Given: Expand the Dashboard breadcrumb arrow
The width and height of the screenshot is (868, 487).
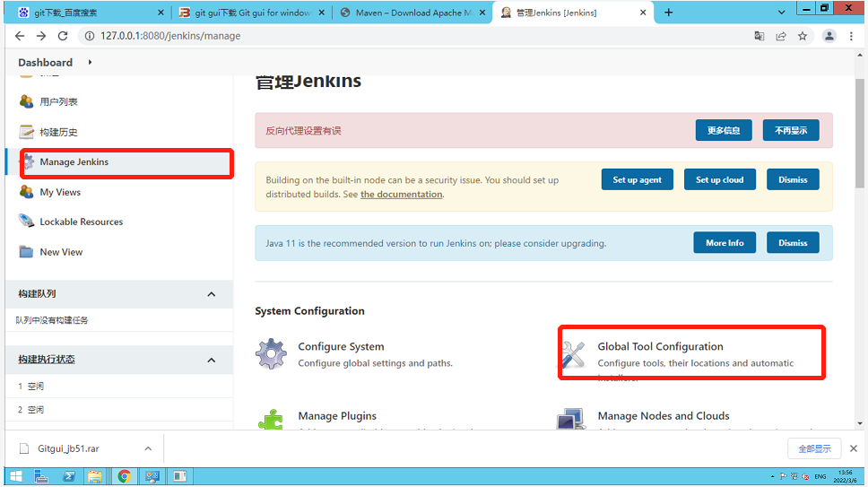Looking at the screenshot, I should 90,62.
